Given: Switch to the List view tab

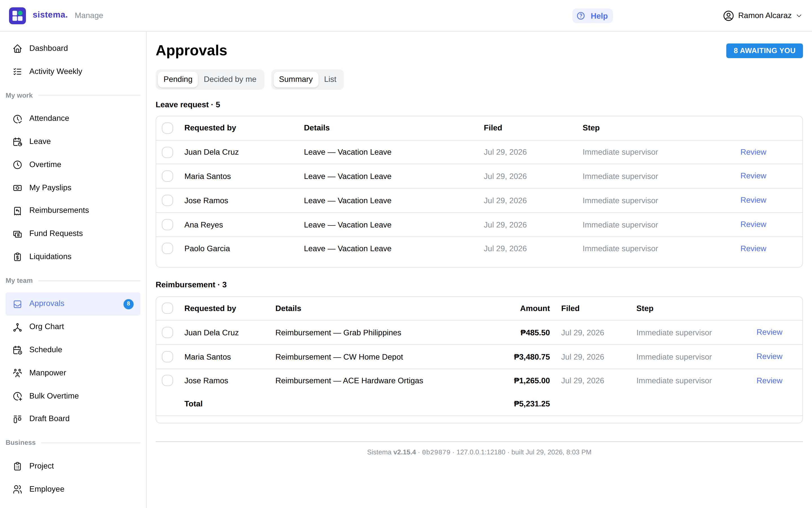Looking at the screenshot, I should [x=330, y=79].
